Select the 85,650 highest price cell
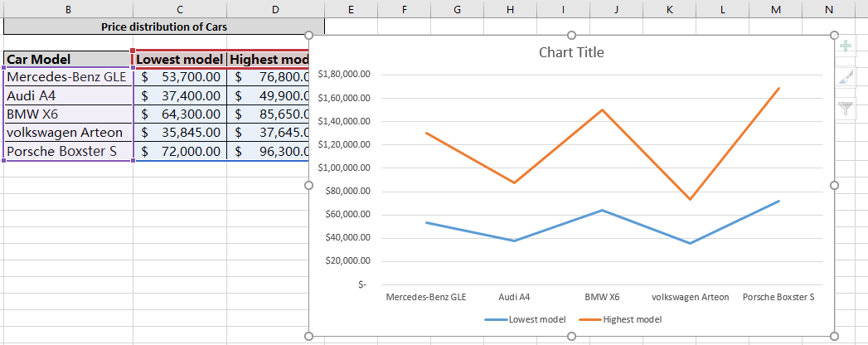The image size is (868, 345). tap(268, 114)
